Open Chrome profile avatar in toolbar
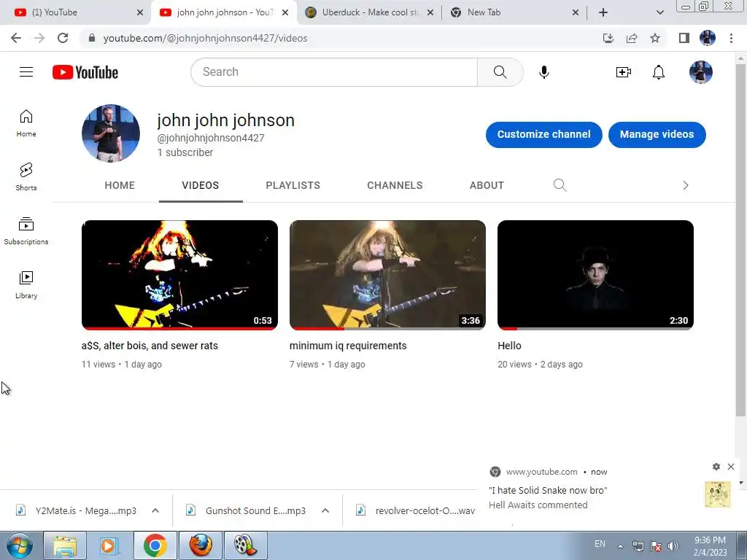747x560 pixels. click(708, 38)
